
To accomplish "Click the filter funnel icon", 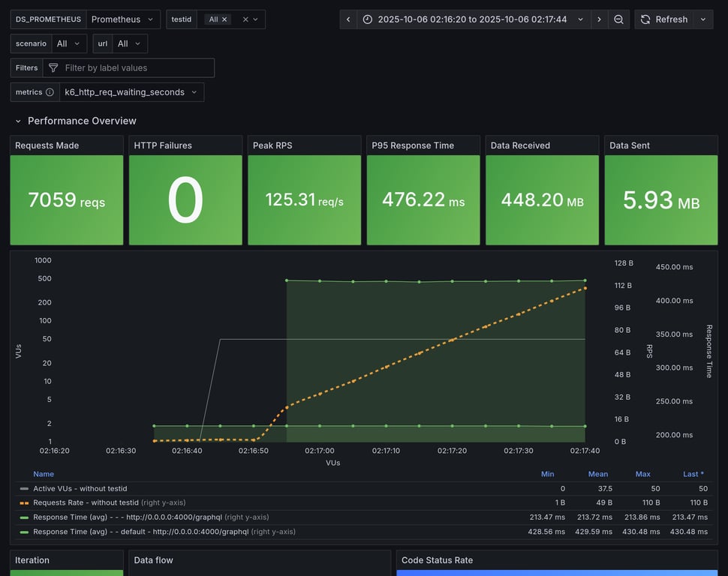I will pyautogui.click(x=53, y=68).
